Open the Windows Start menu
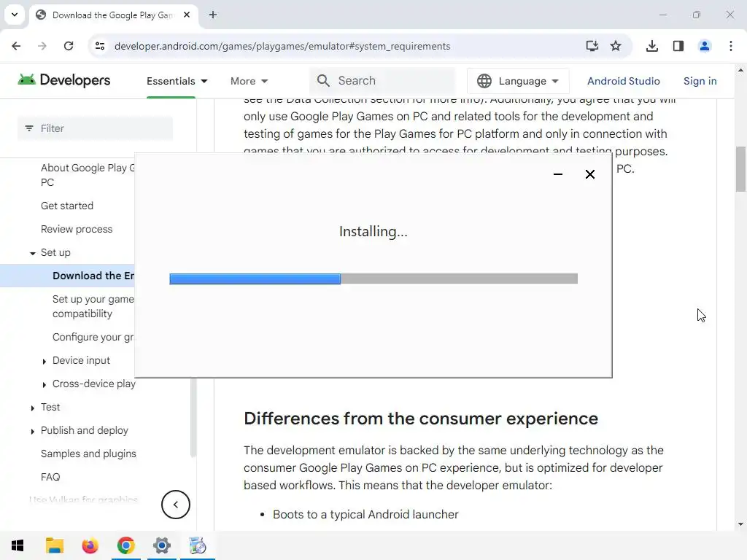The width and height of the screenshot is (747, 560). point(18,545)
